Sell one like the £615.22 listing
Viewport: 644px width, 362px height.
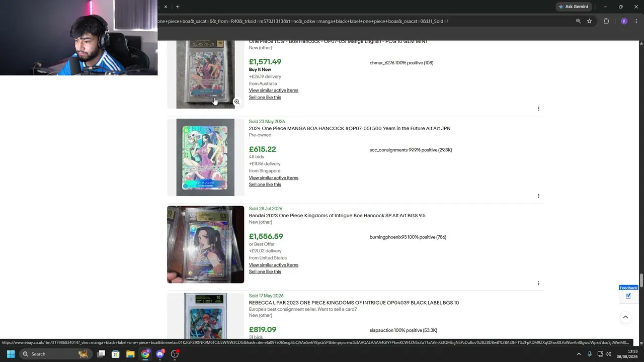[x=265, y=185]
